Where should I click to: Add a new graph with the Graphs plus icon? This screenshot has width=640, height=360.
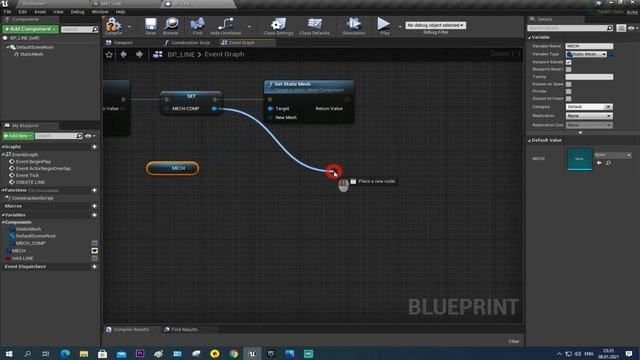[x=94, y=147]
